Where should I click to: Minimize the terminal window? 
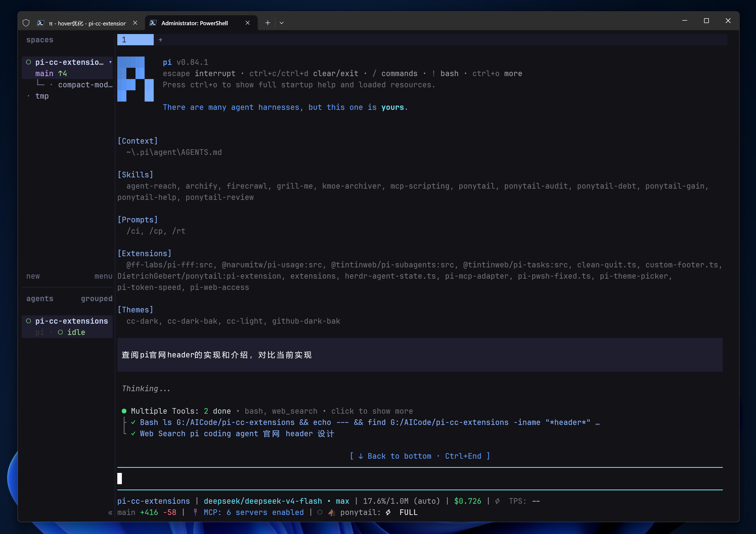684,21
